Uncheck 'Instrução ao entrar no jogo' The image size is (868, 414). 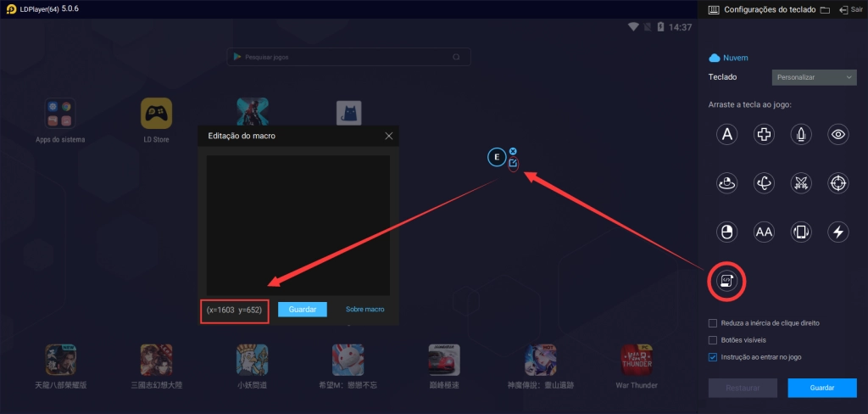(x=713, y=357)
